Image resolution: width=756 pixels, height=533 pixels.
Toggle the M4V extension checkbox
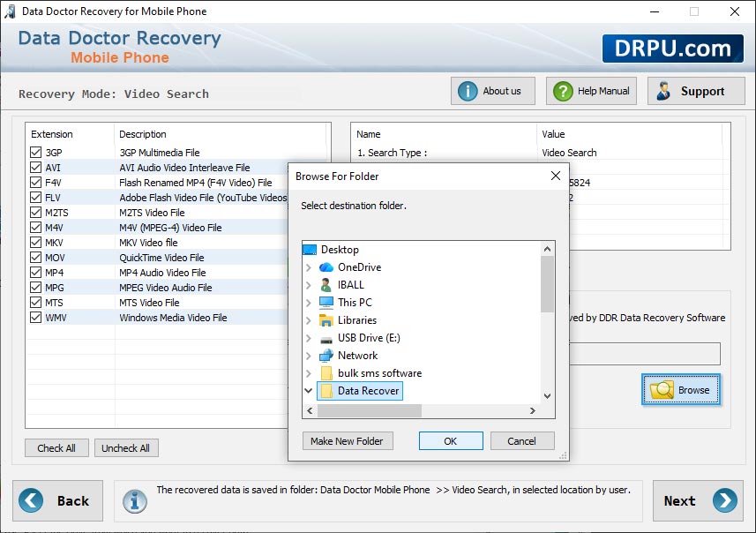click(x=35, y=227)
